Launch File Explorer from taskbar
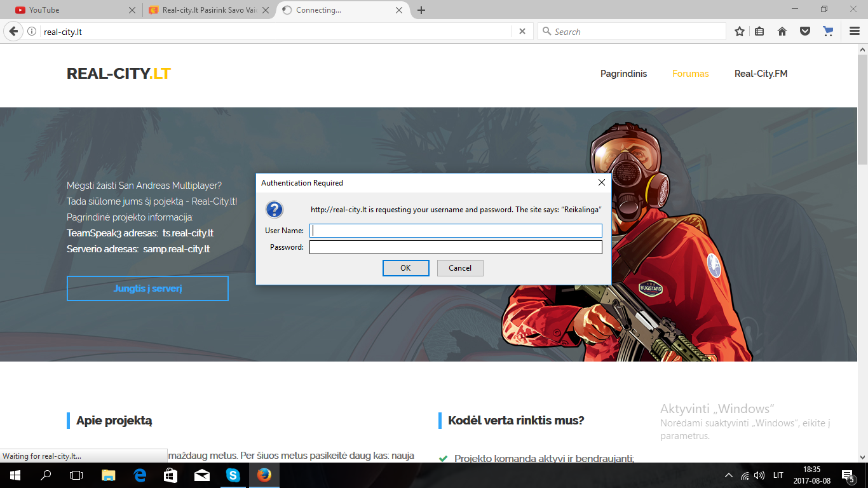 [x=109, y=475]
